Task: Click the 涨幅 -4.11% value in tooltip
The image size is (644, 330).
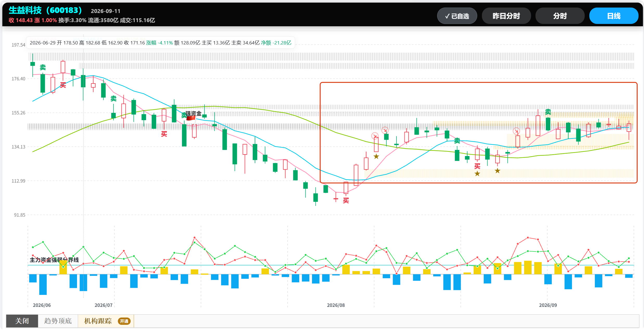Action: pos(160,43)
